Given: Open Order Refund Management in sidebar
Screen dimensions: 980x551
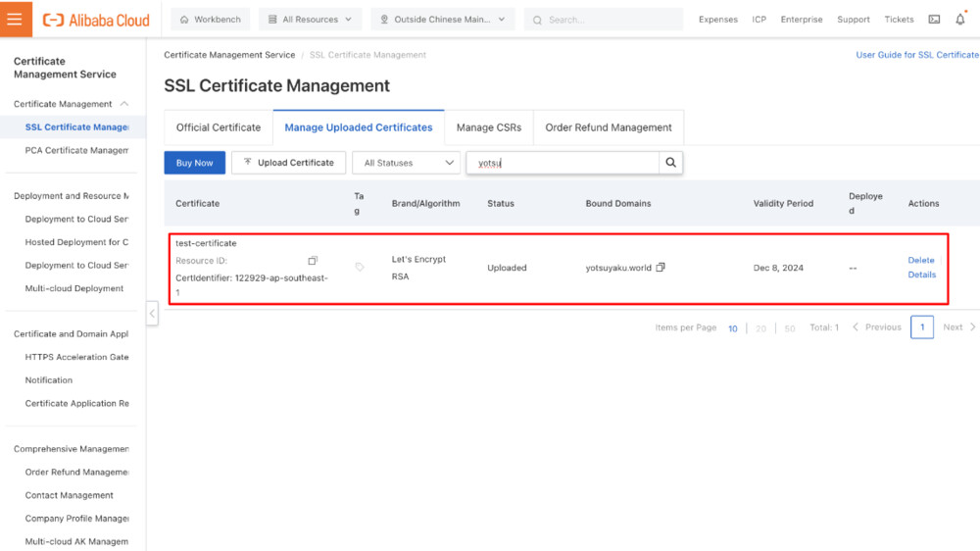Looking at the screenshot, I should point(76,473).
